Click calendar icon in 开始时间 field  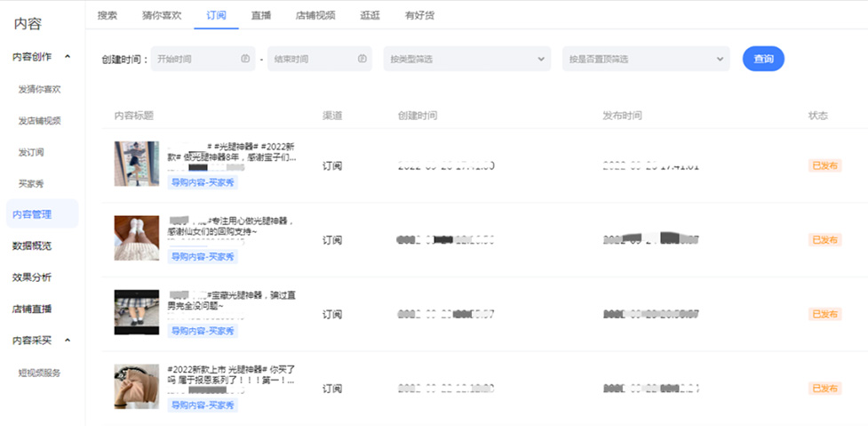point(245,59)
